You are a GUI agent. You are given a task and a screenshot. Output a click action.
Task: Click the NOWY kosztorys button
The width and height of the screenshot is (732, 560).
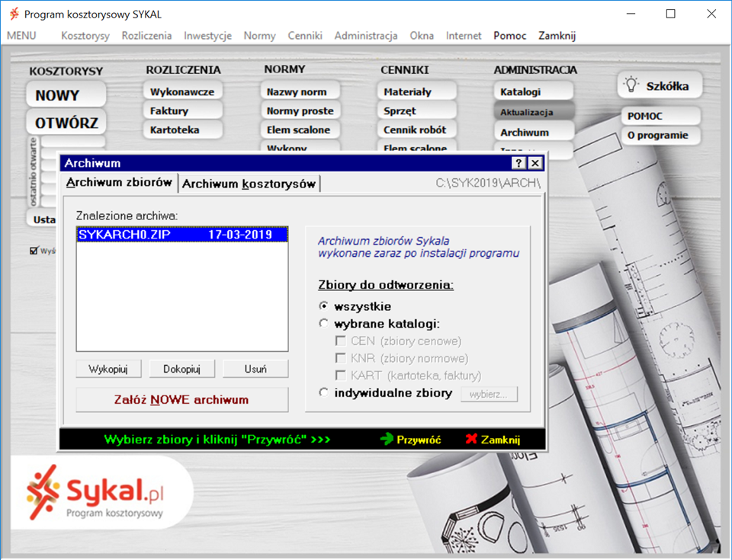[66, 94]
